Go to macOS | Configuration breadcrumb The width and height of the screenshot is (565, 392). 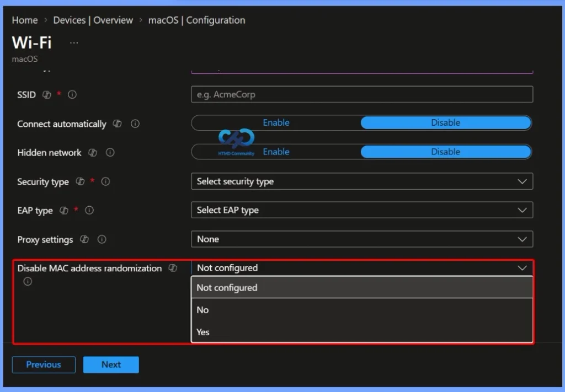197,20
